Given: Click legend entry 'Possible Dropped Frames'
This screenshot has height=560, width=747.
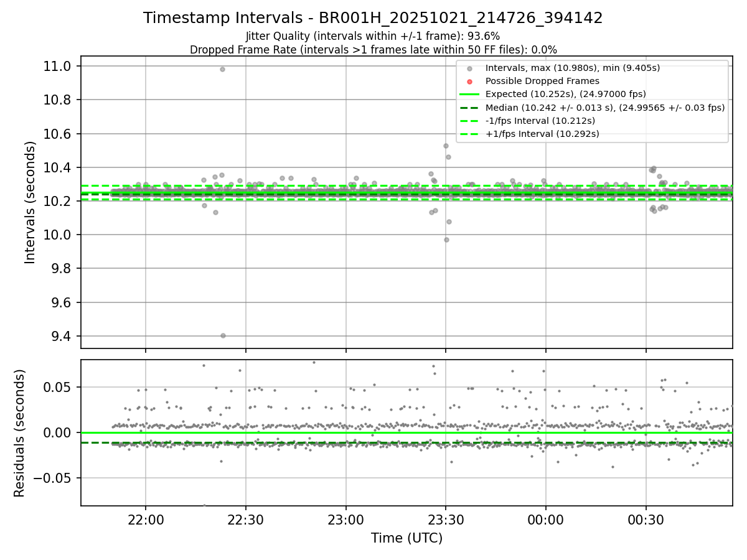Looking at the screenshot, I should point(542,81).
